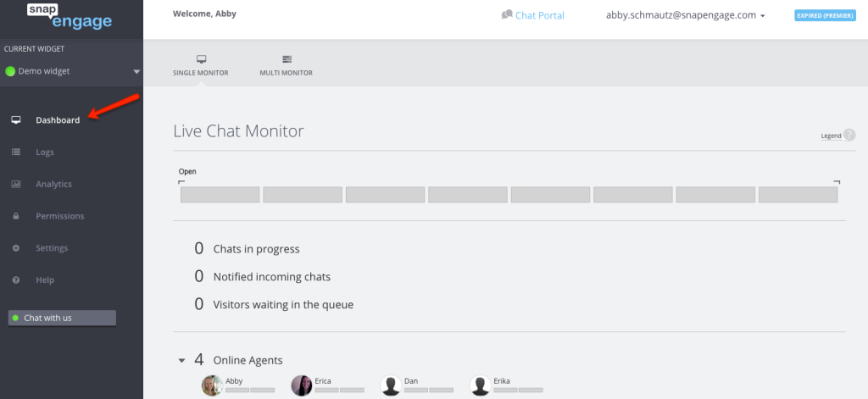Click the Legend question mark icon
Screen dimensions: 868x399
[849, 135]
